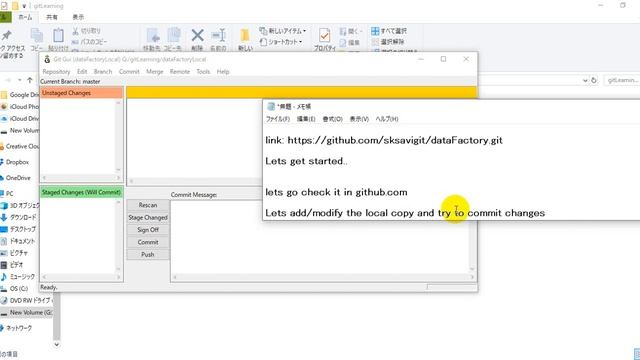
Task: Select OS (C:) drive in sidebar
Action: click(x=15, y=288)
